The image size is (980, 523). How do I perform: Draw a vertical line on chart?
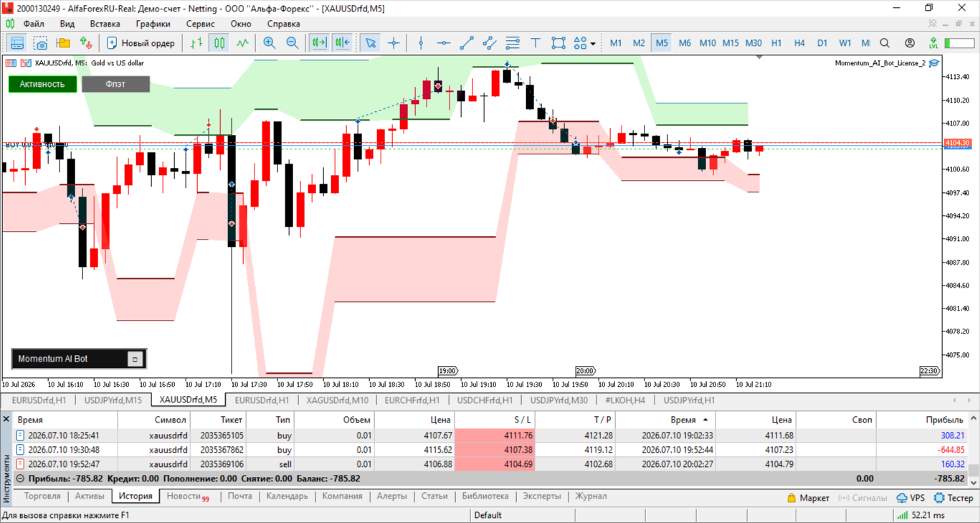click(x=421, y=43)
